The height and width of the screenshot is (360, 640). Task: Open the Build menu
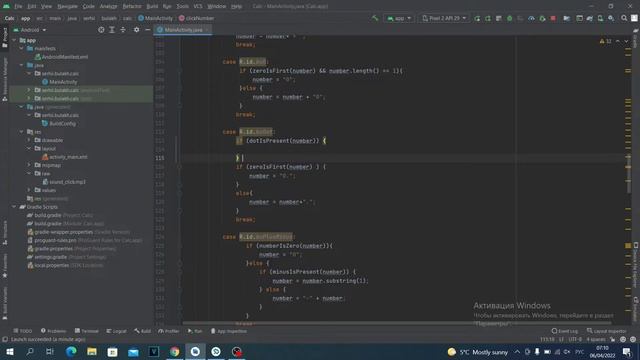pos(152,6)
